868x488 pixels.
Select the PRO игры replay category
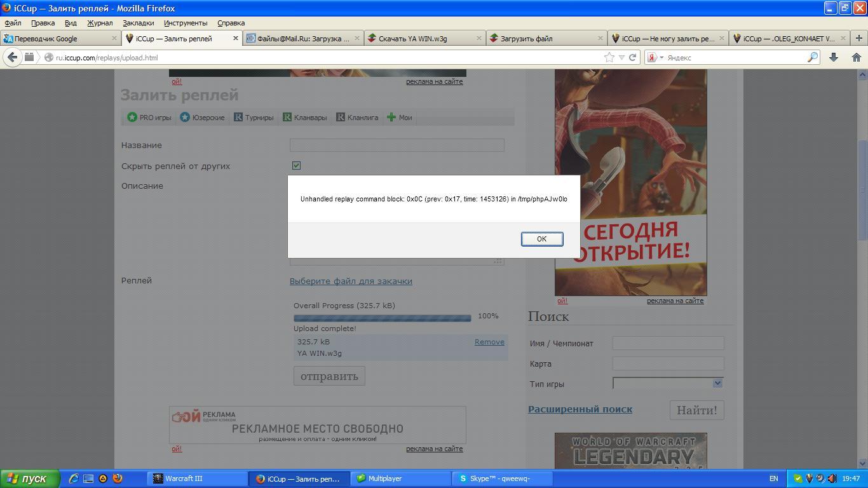pos(149,118)
